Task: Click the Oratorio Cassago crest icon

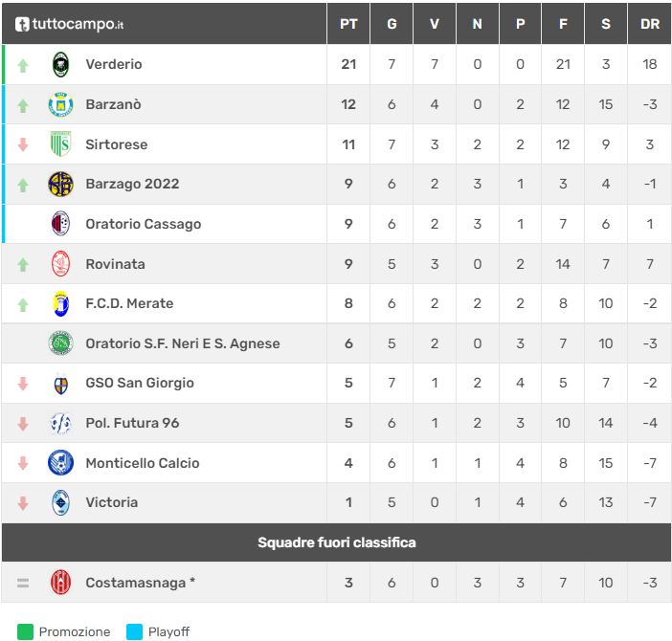Action: pyautogui.click(x=60, y=224)
